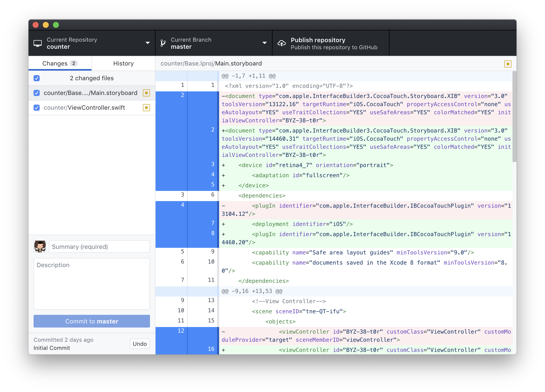Click Undo for Initial Commit
Image resolution: width=545 pixels, height=392 pixels.
140,344
